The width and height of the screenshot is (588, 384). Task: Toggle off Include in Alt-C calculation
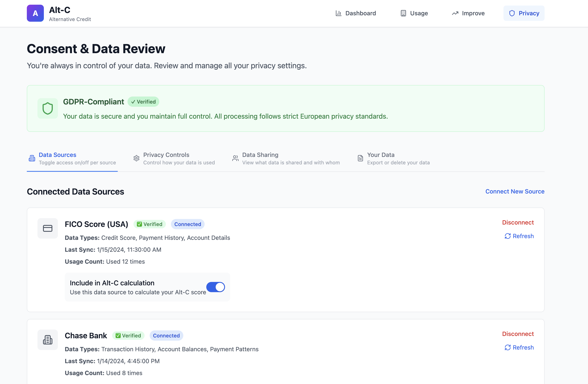coord(215,287)
